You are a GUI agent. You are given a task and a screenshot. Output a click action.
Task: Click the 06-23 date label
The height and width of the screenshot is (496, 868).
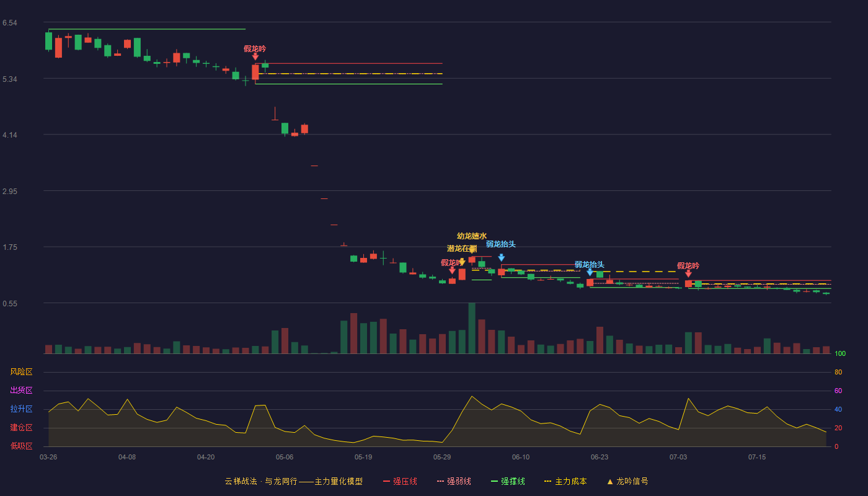click(x=600, y=457)
